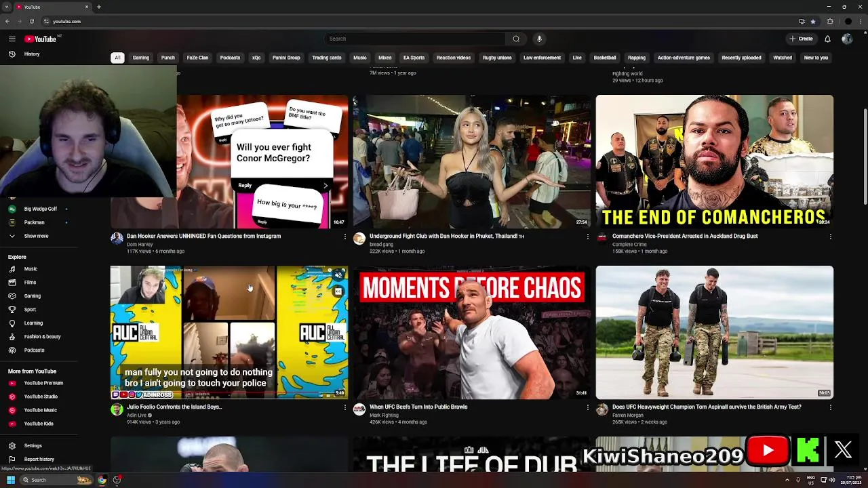Open Films in the Explore section

(x=31, y=283)
